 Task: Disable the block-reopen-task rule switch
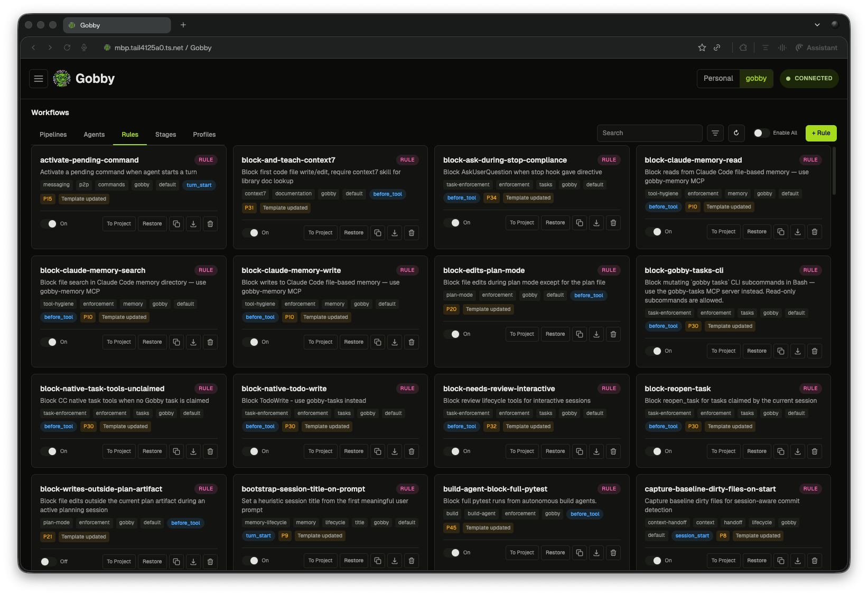(x=654, y=451)
